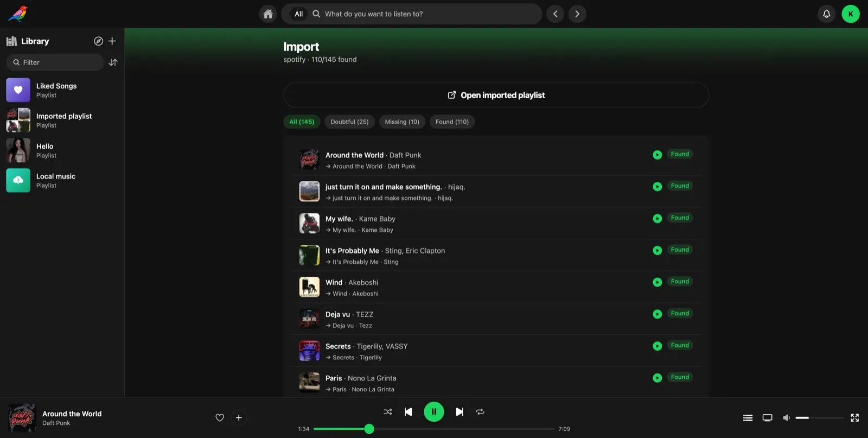Adjust the volume slider
Image resolution: width=868 pixels, height=438 pixels.
819,417
